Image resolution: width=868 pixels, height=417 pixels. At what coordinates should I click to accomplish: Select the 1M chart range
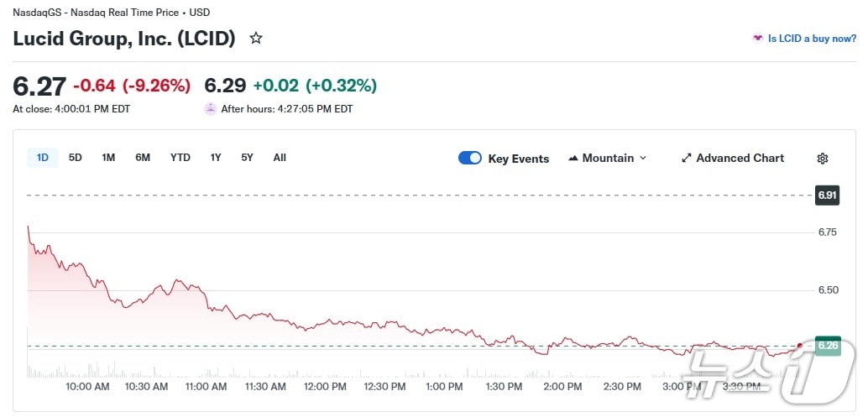(108, 158)
